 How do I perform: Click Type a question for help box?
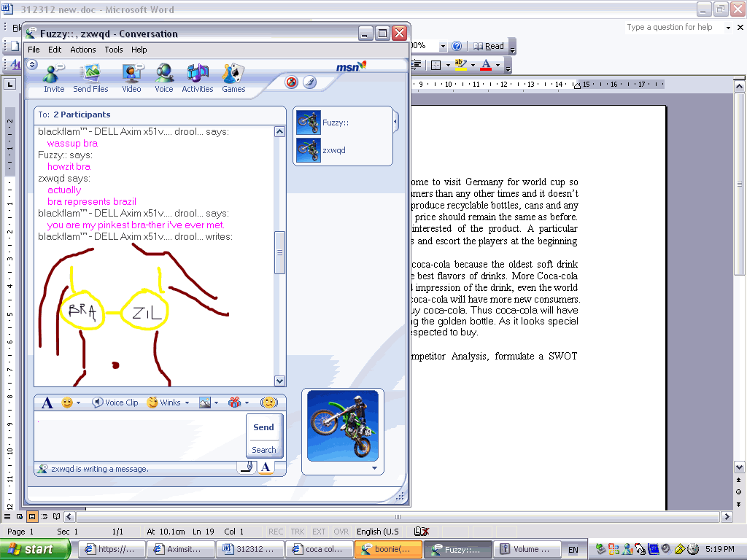(673, 27)
